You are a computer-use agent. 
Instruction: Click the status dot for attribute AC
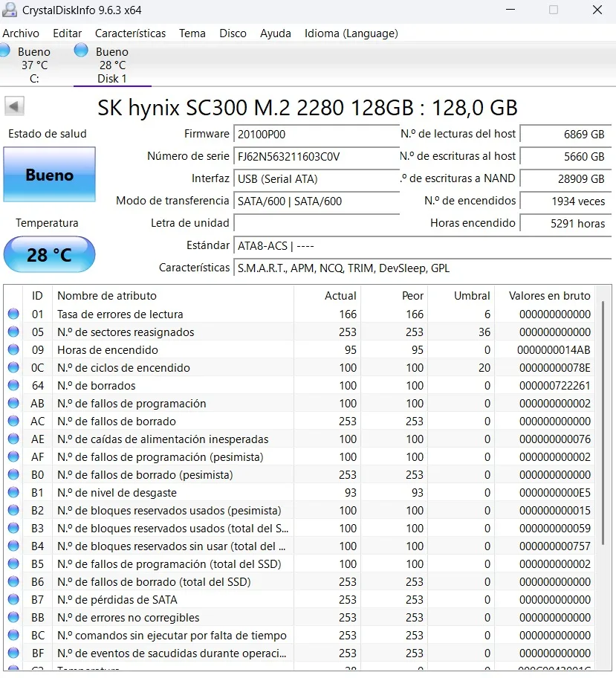[13, 421]
